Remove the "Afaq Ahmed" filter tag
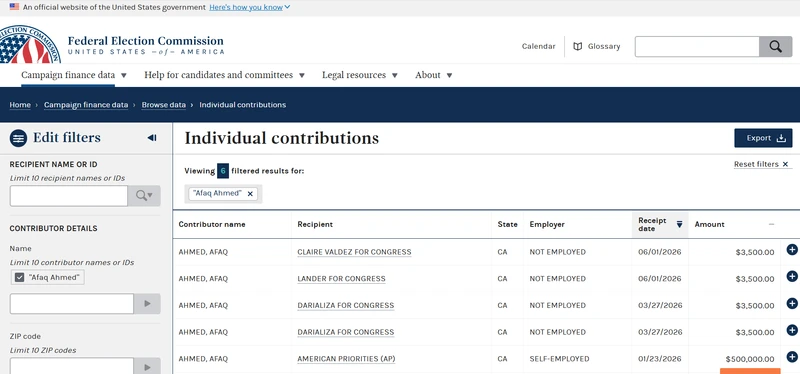 coord(250,194)
